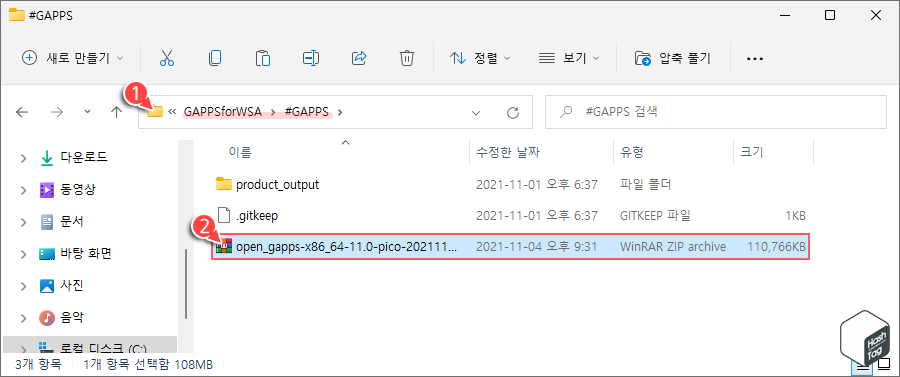This screenshot has height=377, width=900.
Task: Open the 정렬 (Sort) dropdown
Action: (x=480, y=58)
